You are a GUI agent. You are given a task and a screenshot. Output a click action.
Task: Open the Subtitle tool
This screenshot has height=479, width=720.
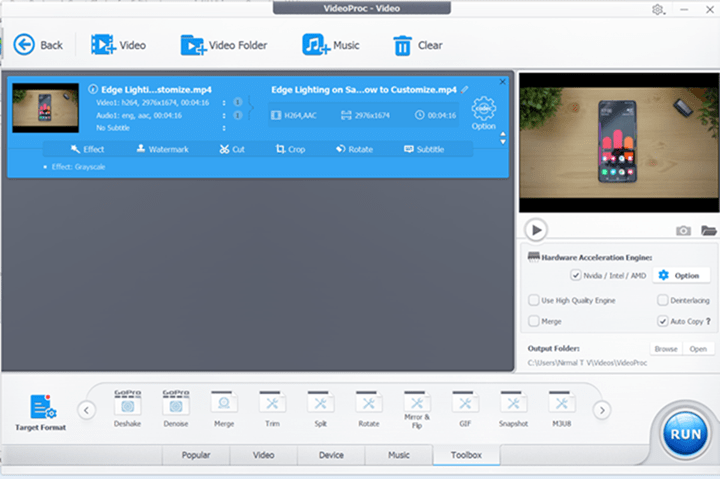tap(424, 149)
